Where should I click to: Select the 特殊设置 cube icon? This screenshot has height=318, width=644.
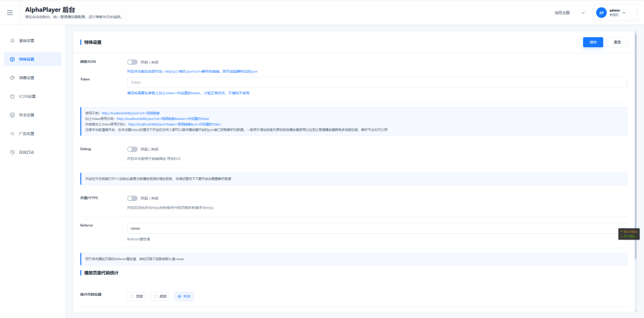[x=13, y=59]
